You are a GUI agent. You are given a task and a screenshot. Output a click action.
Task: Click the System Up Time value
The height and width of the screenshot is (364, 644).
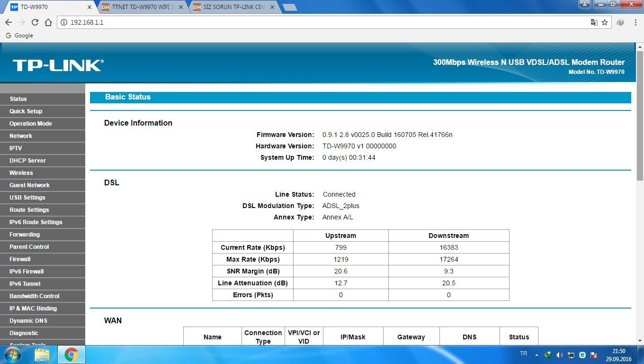349,157
